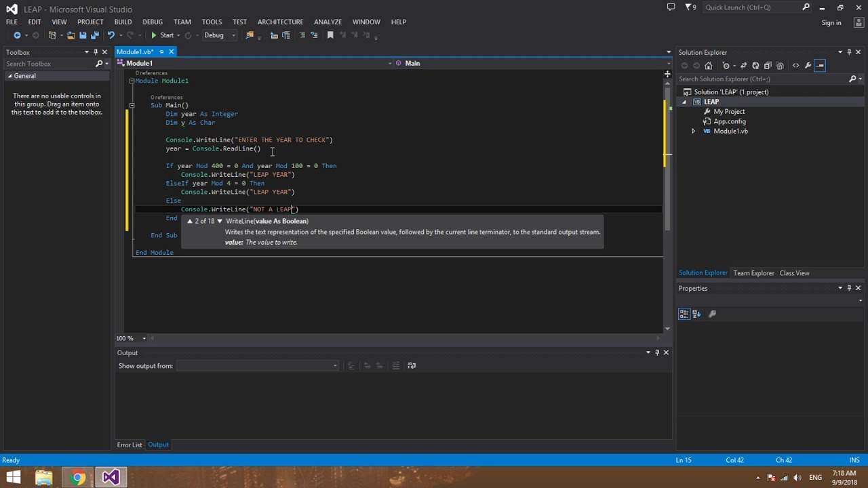This screenshot has width=868, height=488.
Task: Open Properties wrench in Solution Explorer toolbar
Action: (808, 66)
